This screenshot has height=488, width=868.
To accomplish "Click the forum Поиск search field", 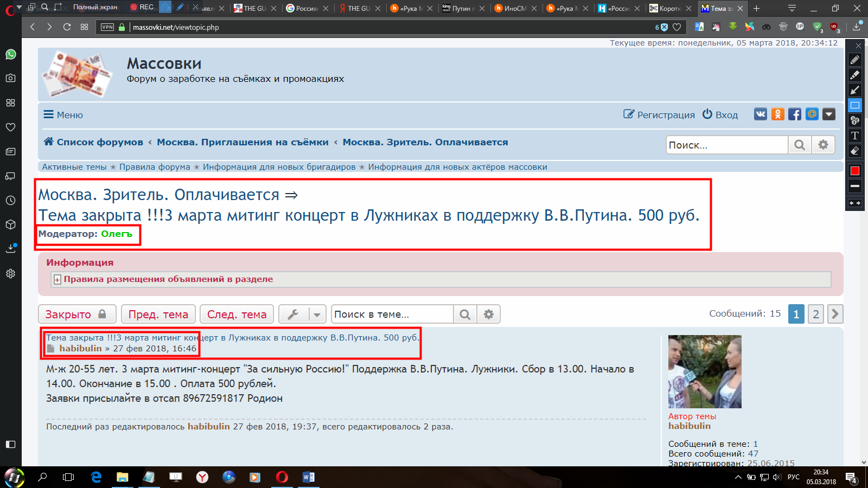I will [727, 145].
